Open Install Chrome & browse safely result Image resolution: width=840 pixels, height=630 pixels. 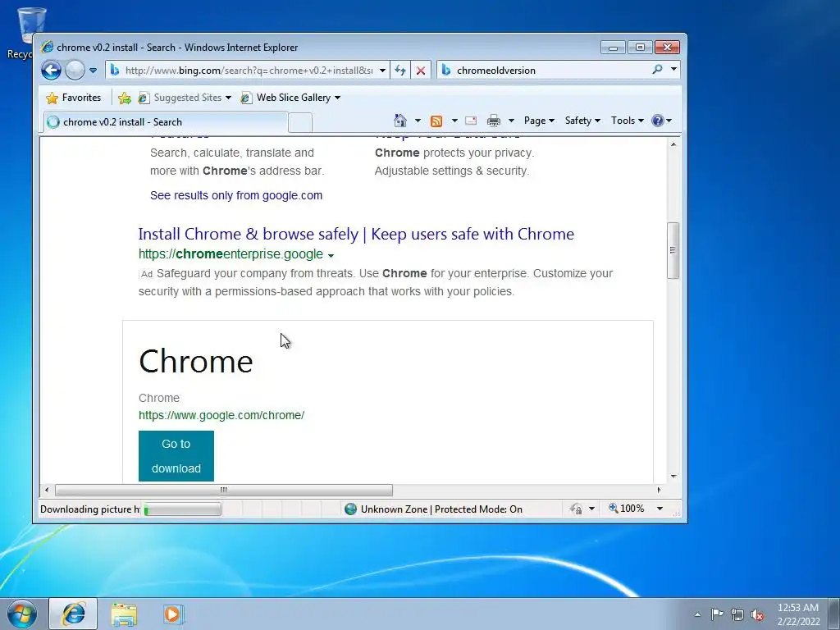pos(356,234)
